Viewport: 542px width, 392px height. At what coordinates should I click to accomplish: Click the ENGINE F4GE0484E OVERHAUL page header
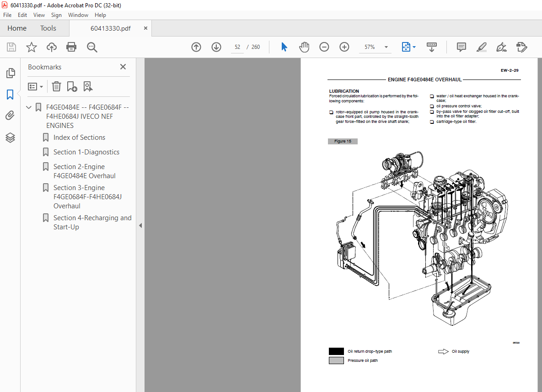click(x=424, y=80)
